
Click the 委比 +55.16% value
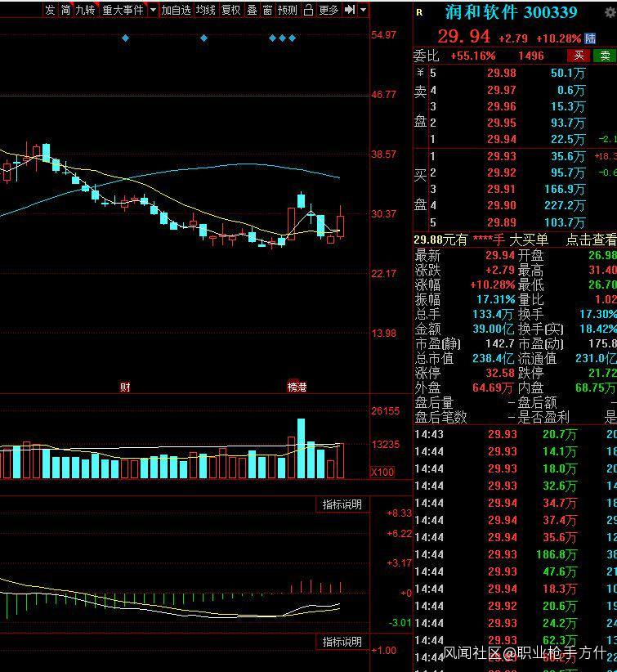click(x=472, y=56)
